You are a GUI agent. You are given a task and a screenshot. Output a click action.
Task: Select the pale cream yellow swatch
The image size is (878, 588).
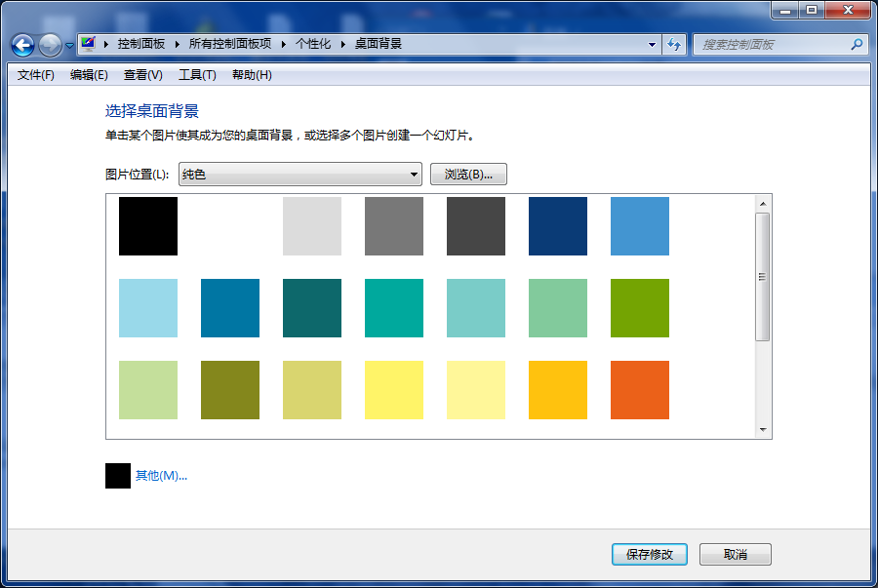(x=476, y=390)
